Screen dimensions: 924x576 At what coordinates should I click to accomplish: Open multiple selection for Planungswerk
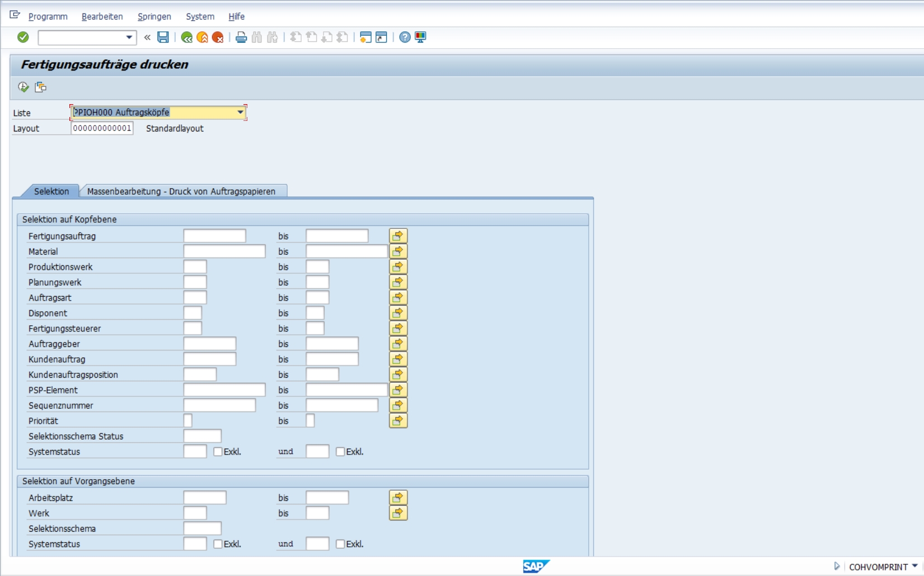click(x=398, y=282)
